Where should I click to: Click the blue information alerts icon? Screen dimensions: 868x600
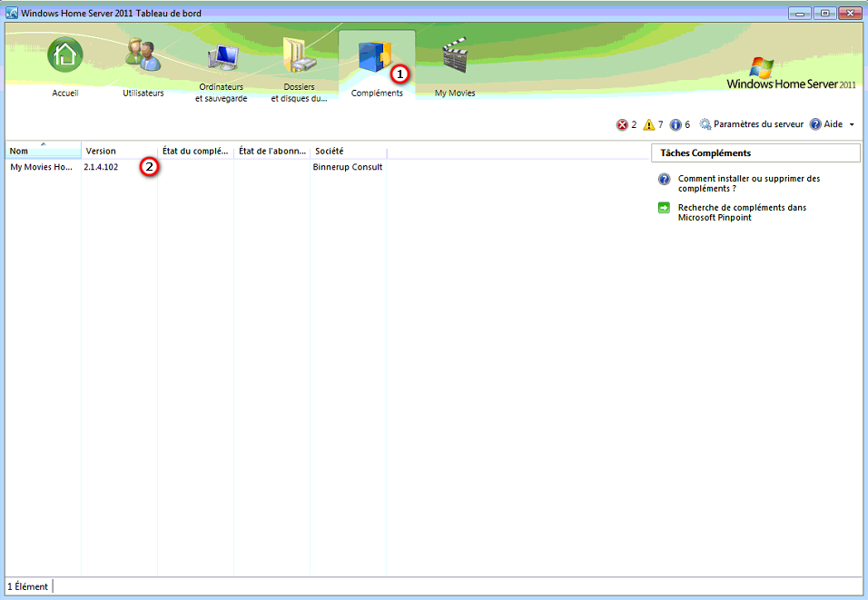pyautogui.click(x=676, y=124)
